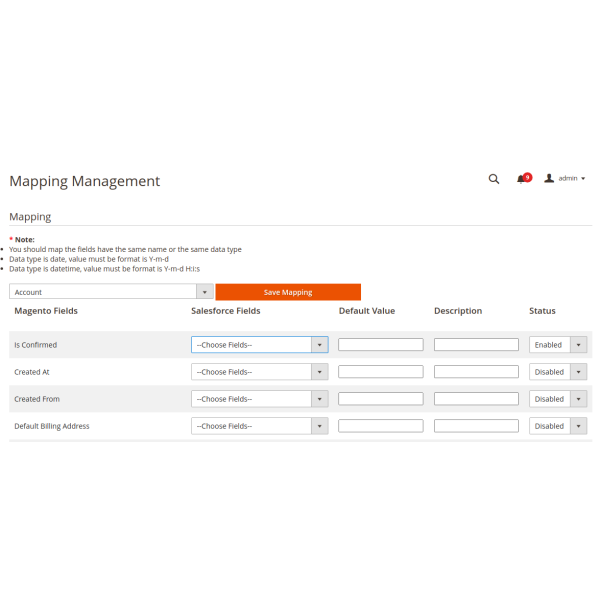Click Description field for Created From
Screen dimensions: 600x600
tap(476, 399)
